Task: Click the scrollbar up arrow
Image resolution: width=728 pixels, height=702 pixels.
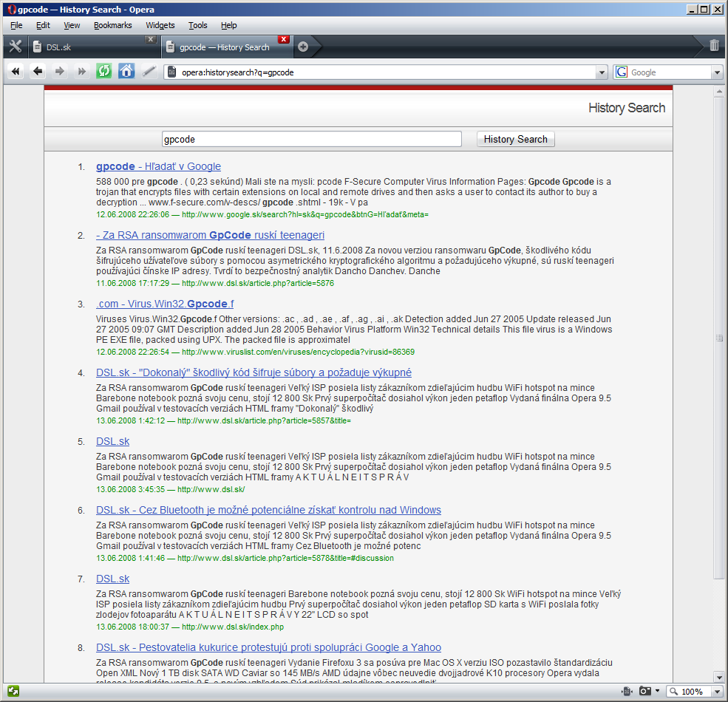Action: pyautogui.click(x=719, y=92)
